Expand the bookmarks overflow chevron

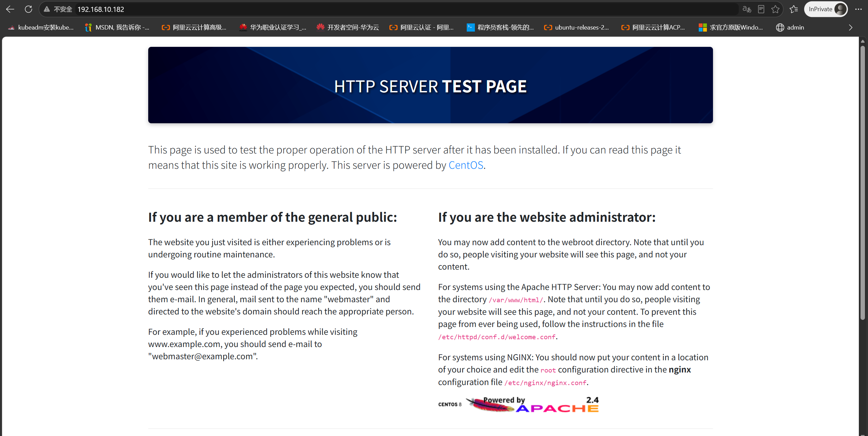850,28
